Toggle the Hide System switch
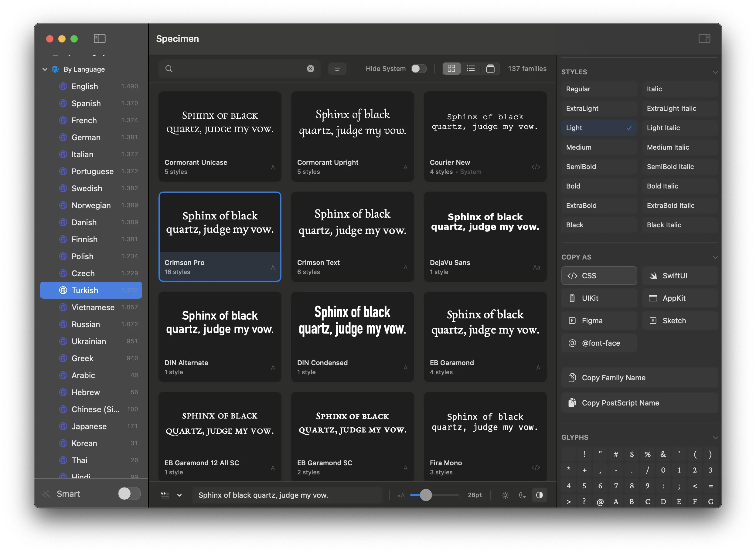This screenshot has height=553, width=756. tap(419, 68)
